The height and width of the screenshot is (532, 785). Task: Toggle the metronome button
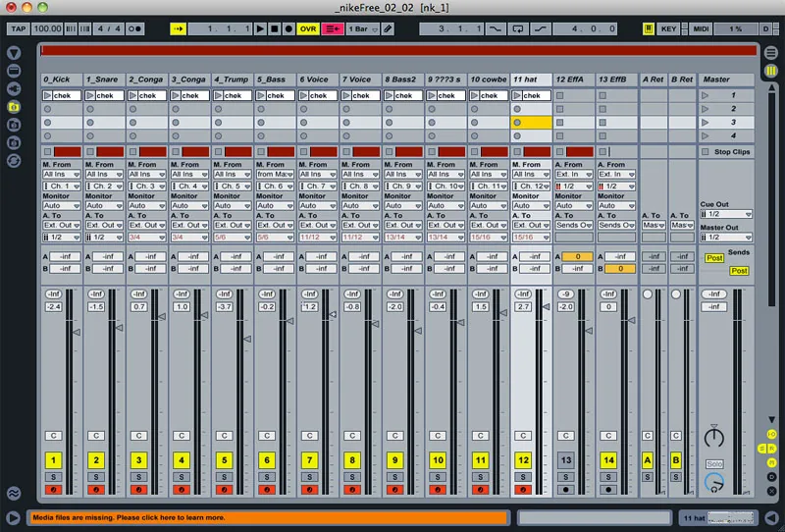[x=134, y=29]
